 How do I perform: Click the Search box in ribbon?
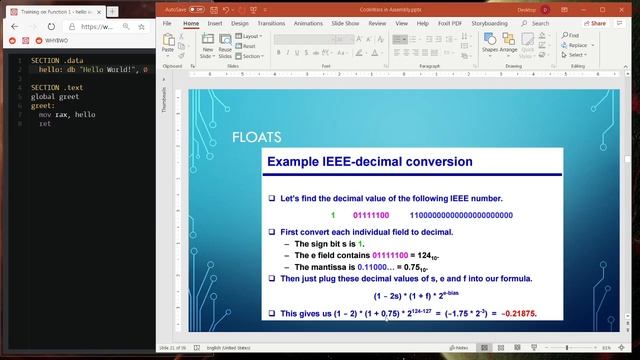coord(536,24)
